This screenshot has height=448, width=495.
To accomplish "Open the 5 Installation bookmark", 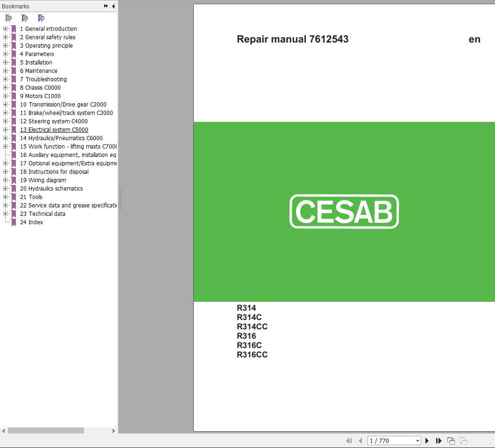I will 36,63.
